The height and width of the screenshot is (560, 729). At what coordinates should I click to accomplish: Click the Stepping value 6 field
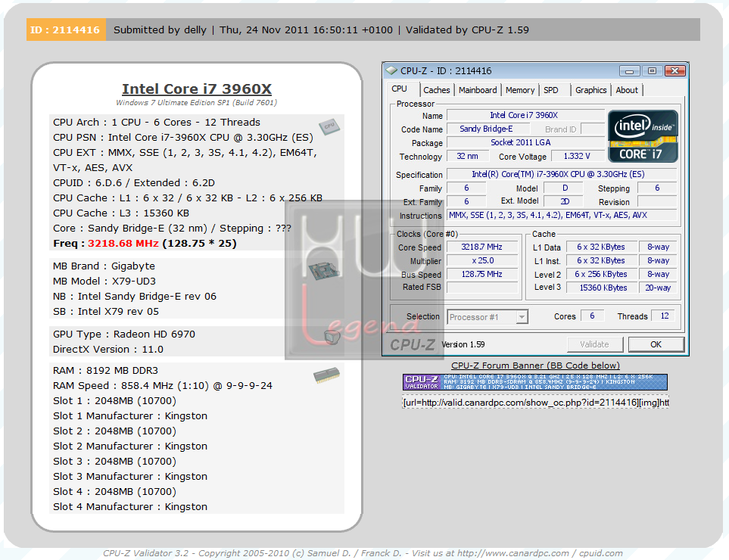click(657, 188)
